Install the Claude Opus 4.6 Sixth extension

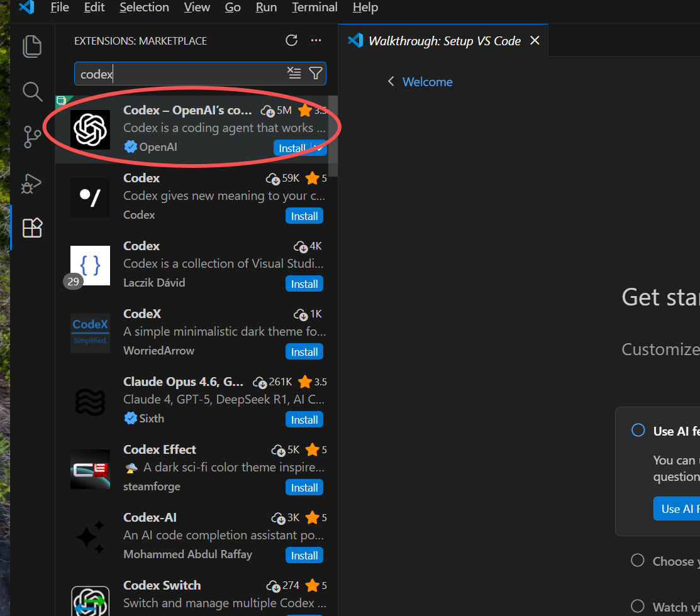coord(304,420)
